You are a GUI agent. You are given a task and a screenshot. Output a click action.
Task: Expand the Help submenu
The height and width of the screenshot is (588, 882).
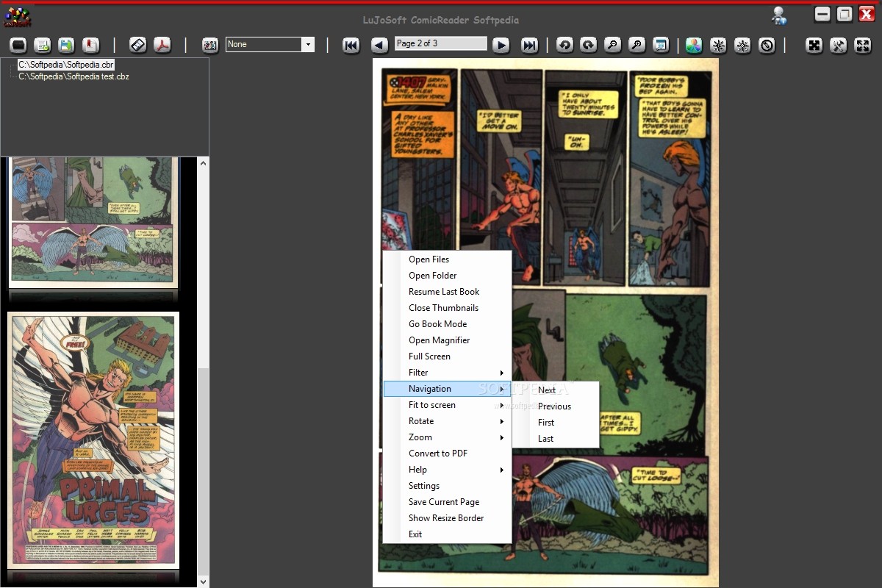(x=447, y=470)
